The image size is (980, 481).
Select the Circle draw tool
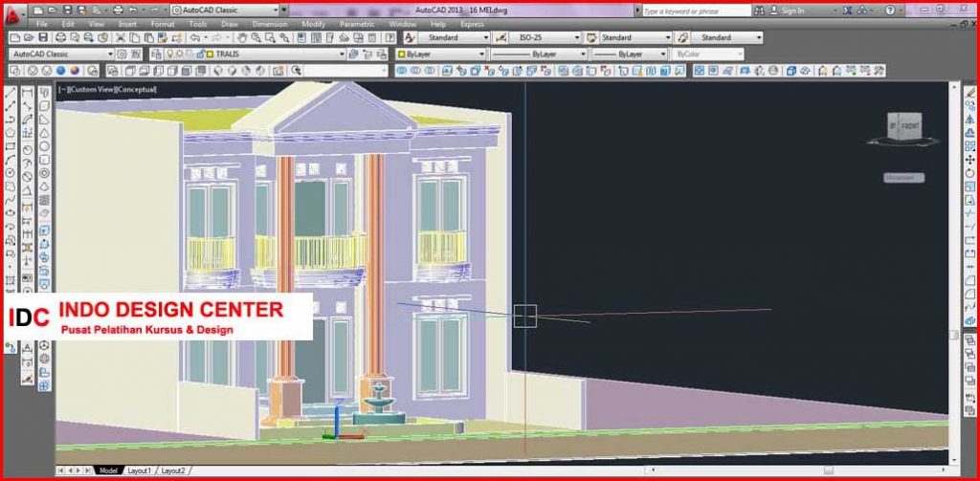point(10,173)
